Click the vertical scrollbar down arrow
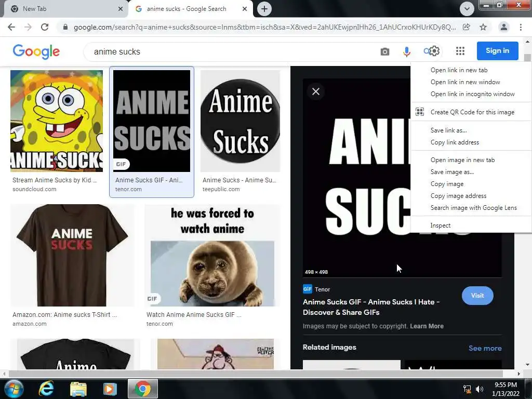This screenshot has height=399, width=532. coord(527,365)
